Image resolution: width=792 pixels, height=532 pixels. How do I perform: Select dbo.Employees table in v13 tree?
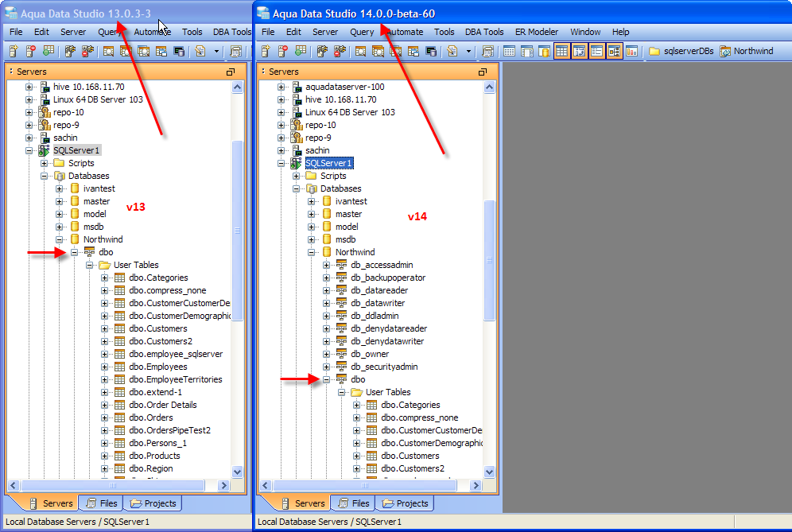click(157, 367)
